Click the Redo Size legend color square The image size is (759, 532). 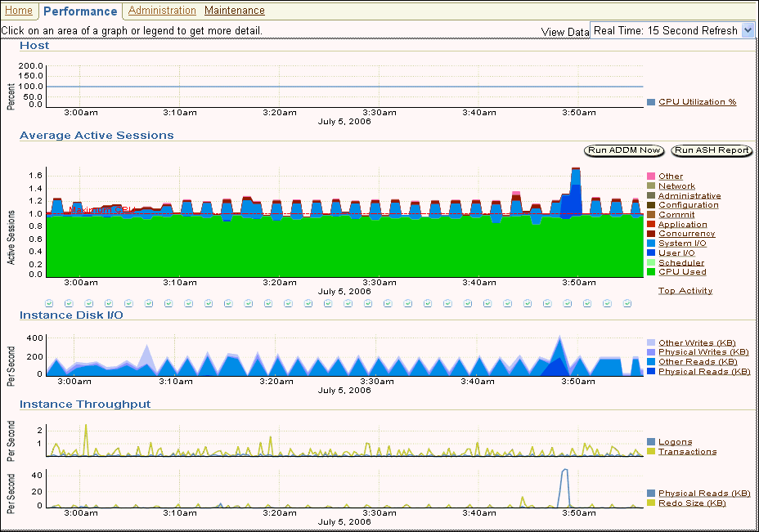point(651,503)
